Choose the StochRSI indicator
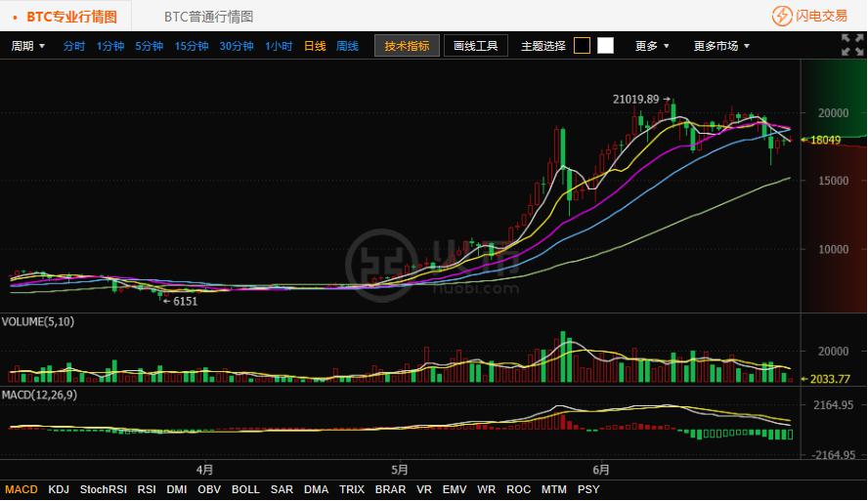The height and width of the screenshot is (501, 868). tap(103, 489)
